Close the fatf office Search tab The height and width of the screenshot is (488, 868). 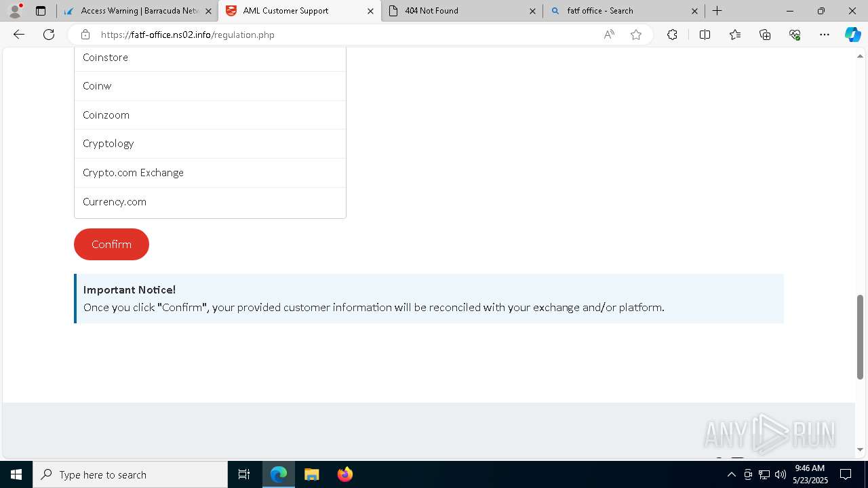click(694, 11)
